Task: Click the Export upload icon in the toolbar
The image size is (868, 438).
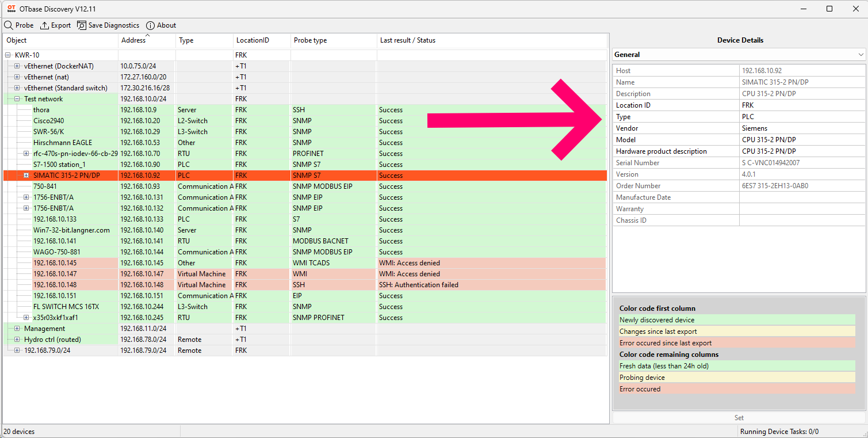Action: [44, 25]
